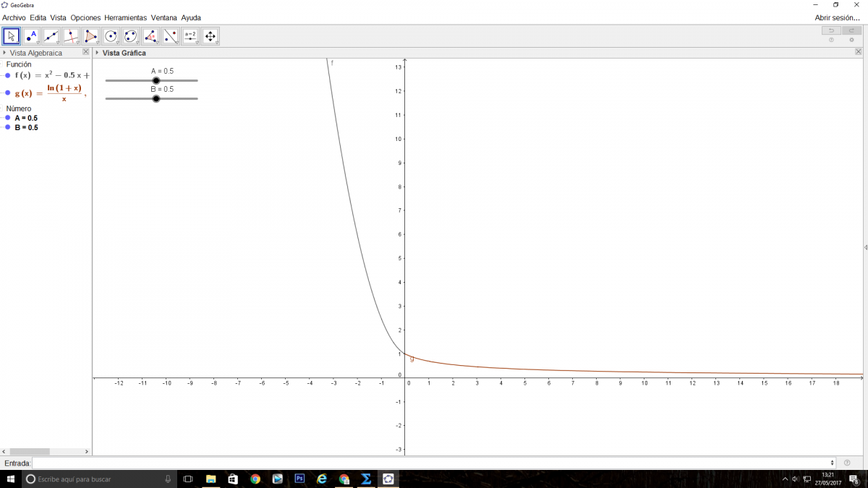Choose the Angle tool
The width and height of the screenshot is (868, 488).
click(150, 36)
